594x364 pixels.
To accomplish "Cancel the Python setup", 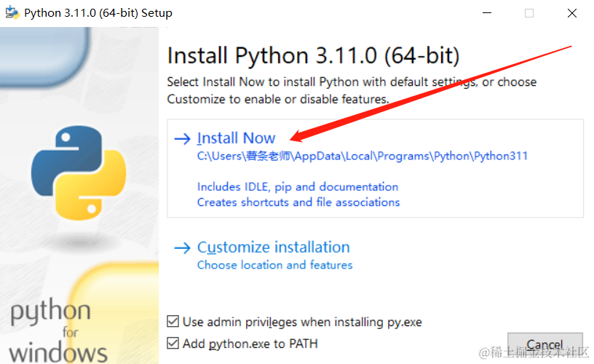I will [544, 344].
